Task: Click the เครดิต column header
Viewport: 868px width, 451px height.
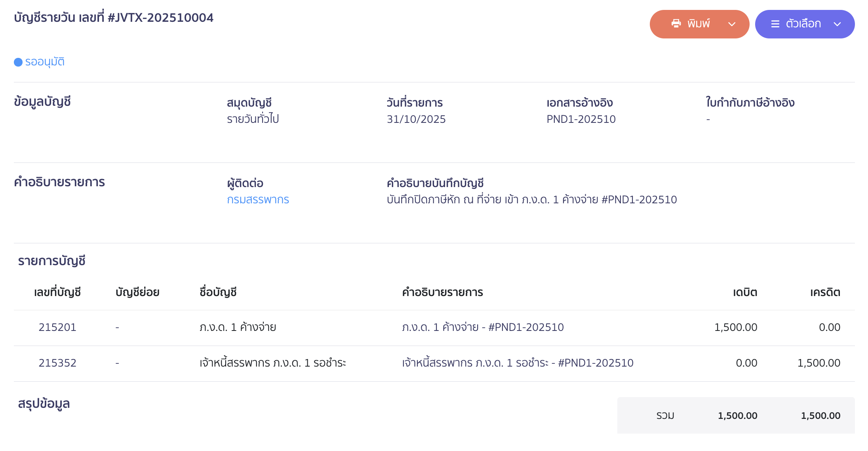Action: 825,292
